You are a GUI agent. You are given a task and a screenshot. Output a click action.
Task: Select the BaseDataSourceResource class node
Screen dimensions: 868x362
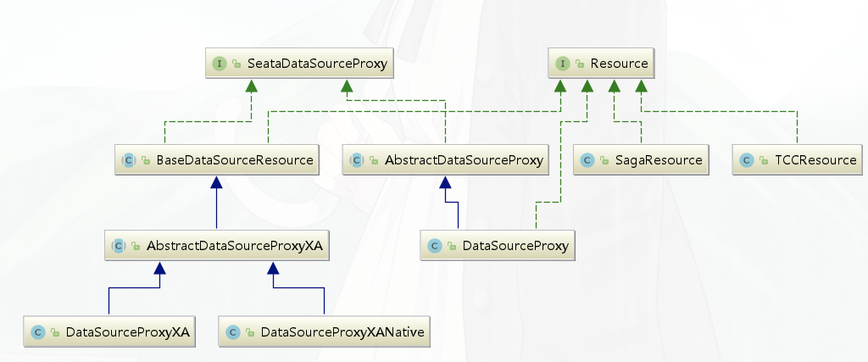click(x=216, y=160)
